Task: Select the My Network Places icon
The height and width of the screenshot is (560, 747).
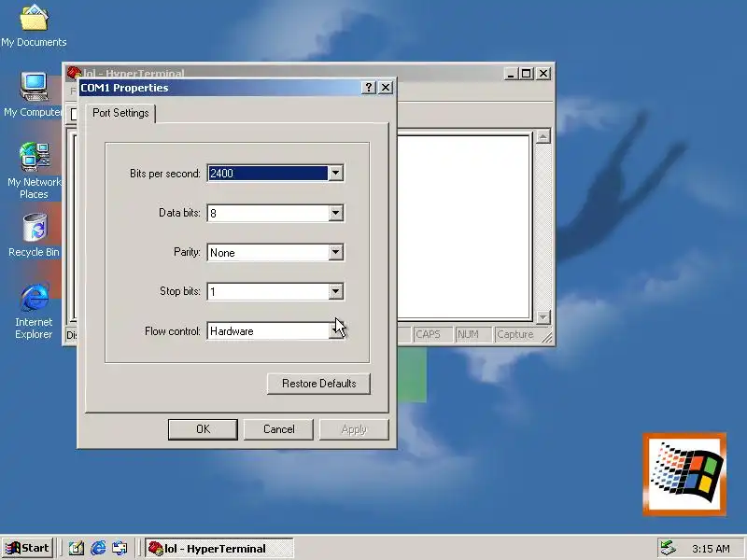Action: coord(34,171)
